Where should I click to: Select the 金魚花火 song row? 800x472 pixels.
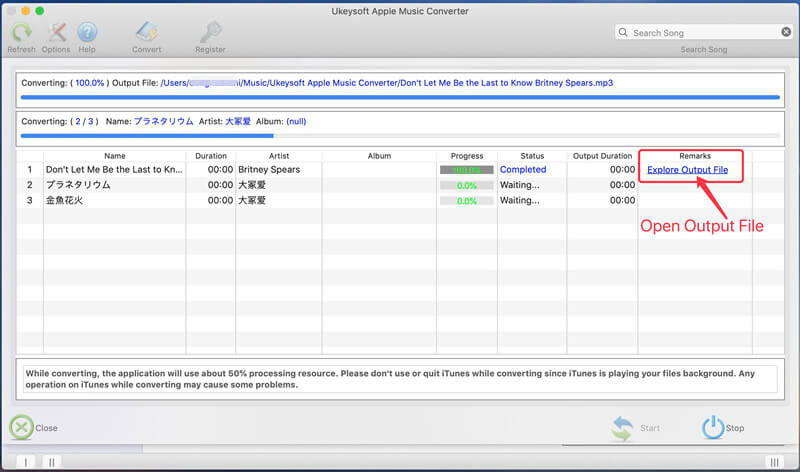click(400, 200)
